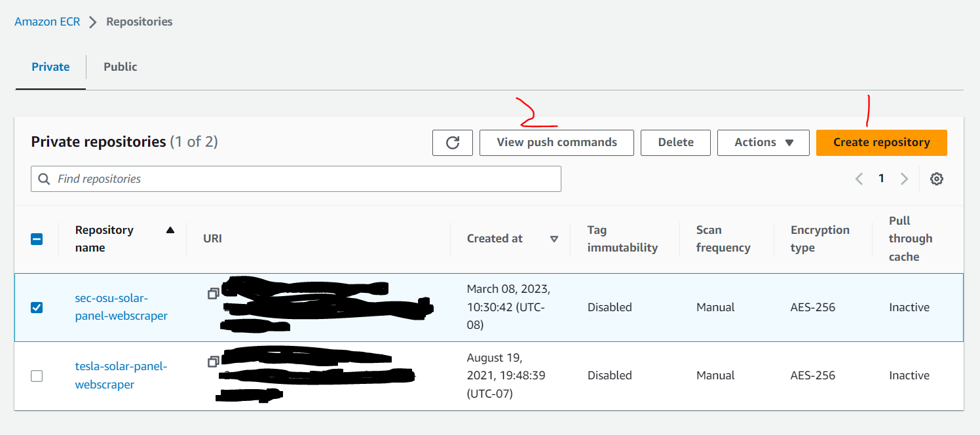Click the Encryption type column header
This screenshot has width=980, height=435.
pyautogui.click(x=820, y=239)
